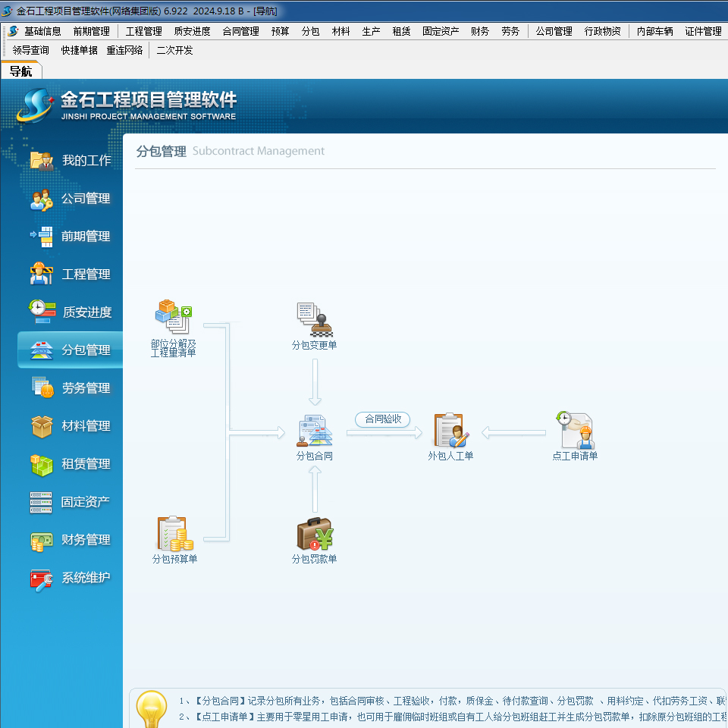Open the 分包预算单 icon
Image resolution: width=728 pixels, height=728 pixels.
pos(174,535)
